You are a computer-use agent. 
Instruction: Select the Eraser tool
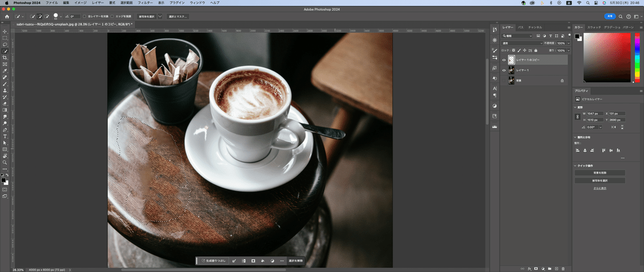click(x=5, y=103)
